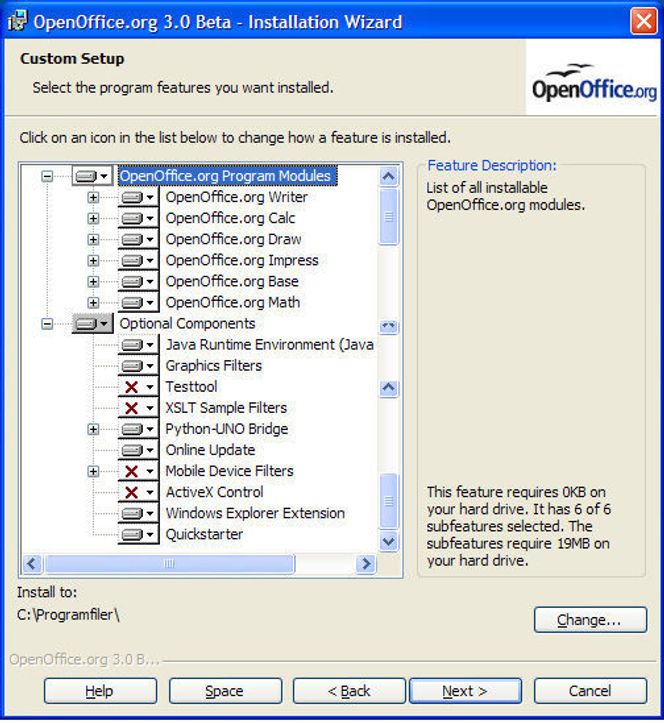The width and height of the screenshot is (664, 723).
Task: Select Graphics Filters label
Action: [x=213, y=366]
